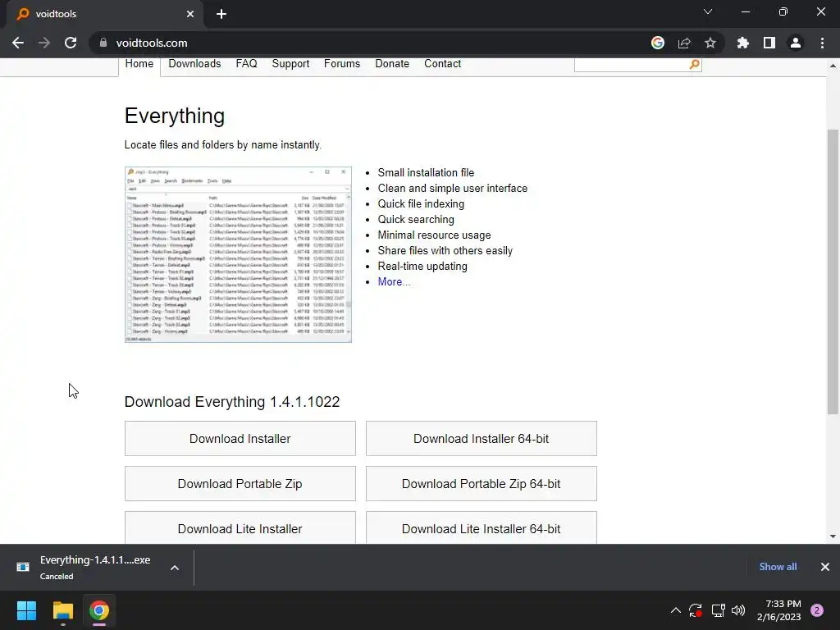840x630 pixels.
Task: Click the scrollbar up arrow
Action: pos(833,66)
